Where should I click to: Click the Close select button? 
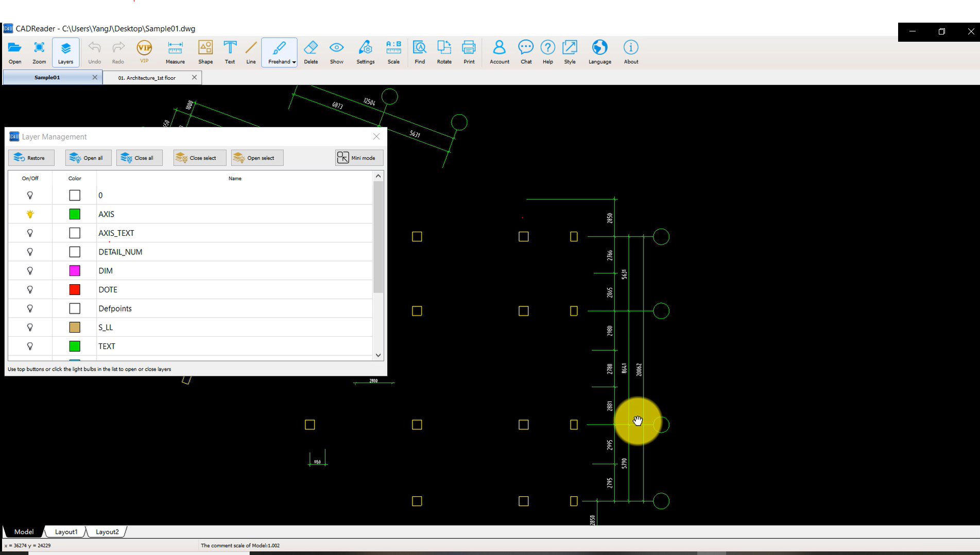(200, 158)
